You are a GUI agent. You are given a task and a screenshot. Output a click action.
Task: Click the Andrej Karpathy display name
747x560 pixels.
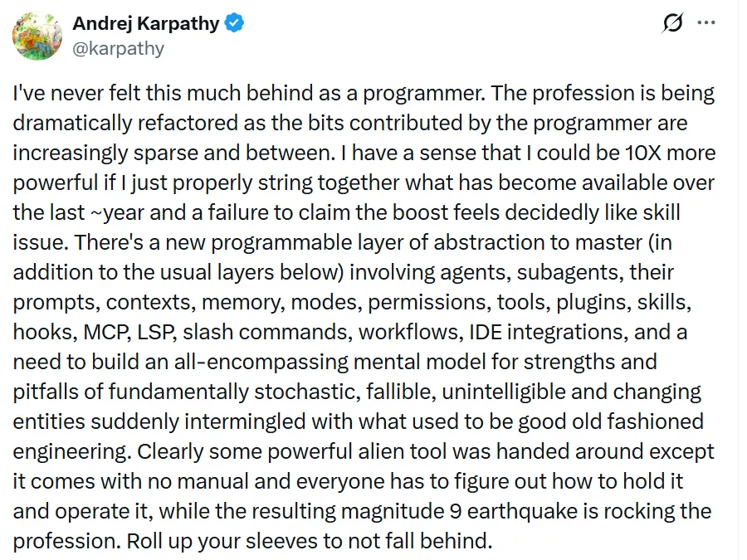(x=146, y=24)
